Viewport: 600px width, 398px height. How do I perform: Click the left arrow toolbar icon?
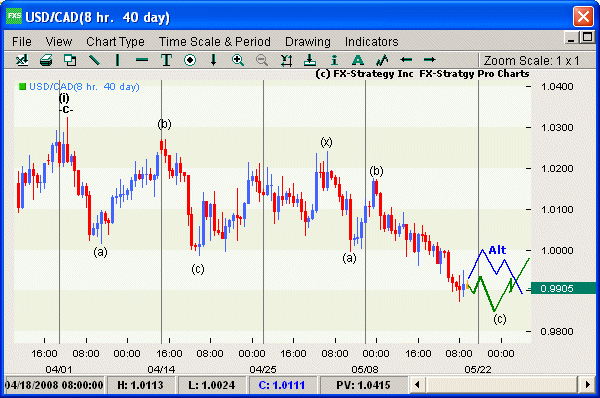tap(406, 60)
